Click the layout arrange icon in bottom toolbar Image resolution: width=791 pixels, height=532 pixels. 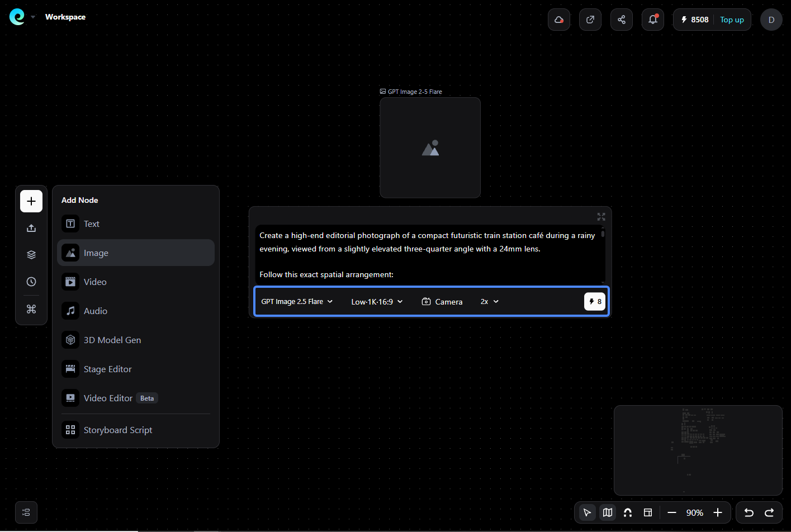(648, 512)
